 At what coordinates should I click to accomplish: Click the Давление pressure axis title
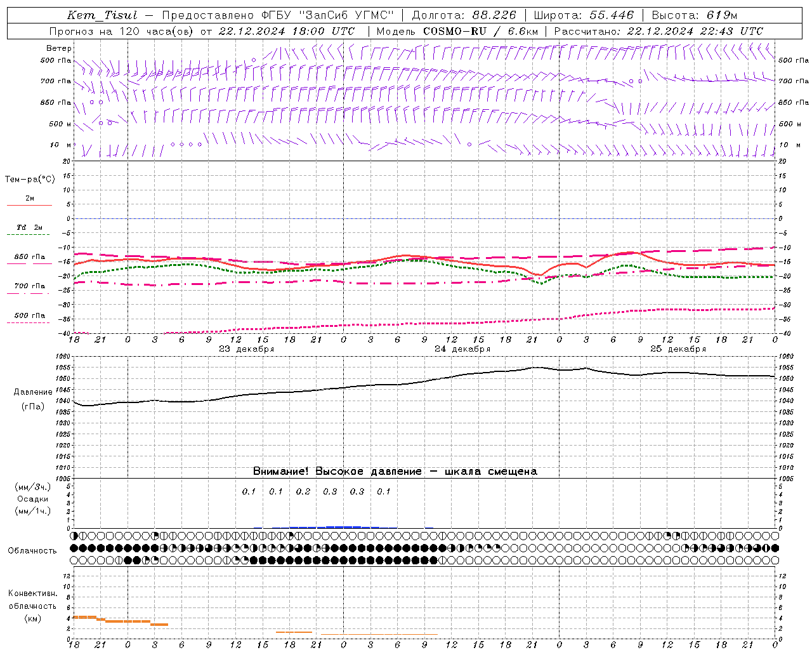(x=33, y=392)
